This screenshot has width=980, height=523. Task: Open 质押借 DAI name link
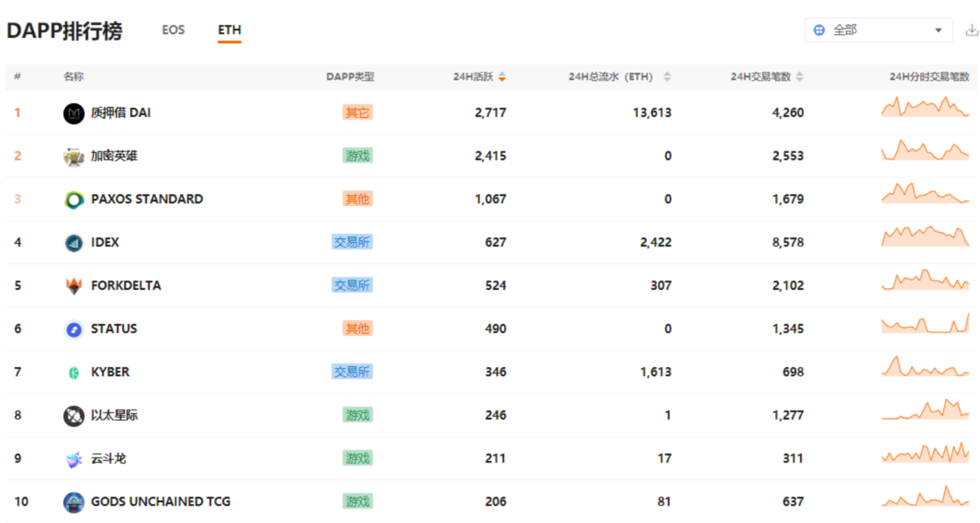coord(120,113)
